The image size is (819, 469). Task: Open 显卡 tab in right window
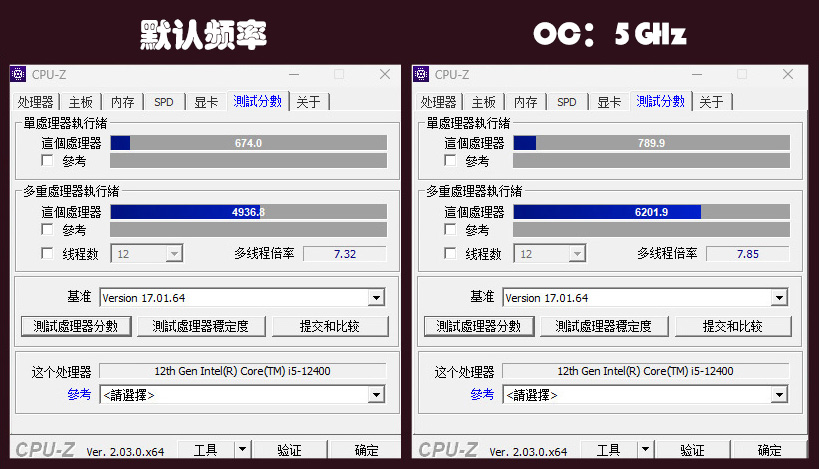coord(610,102)
